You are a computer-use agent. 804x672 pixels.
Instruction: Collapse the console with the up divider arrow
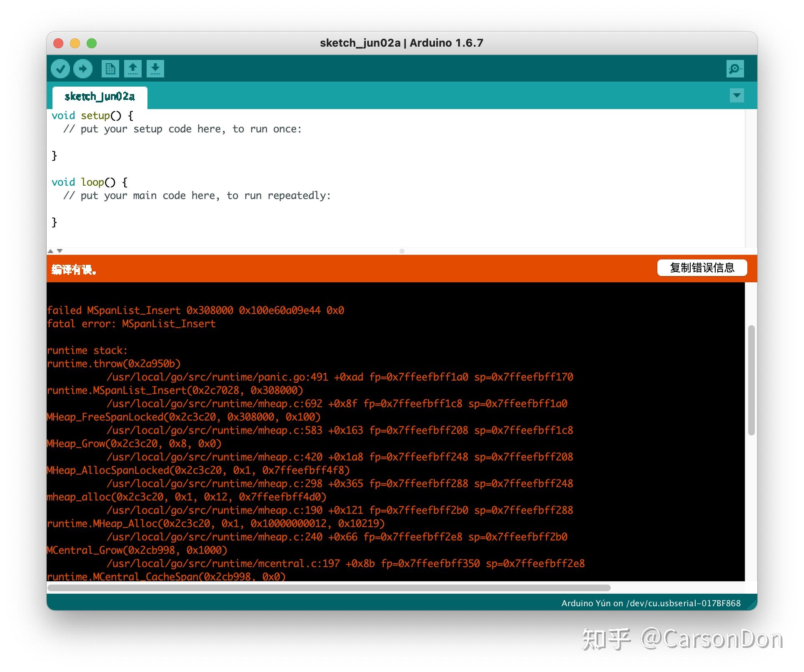coord(51,251)
